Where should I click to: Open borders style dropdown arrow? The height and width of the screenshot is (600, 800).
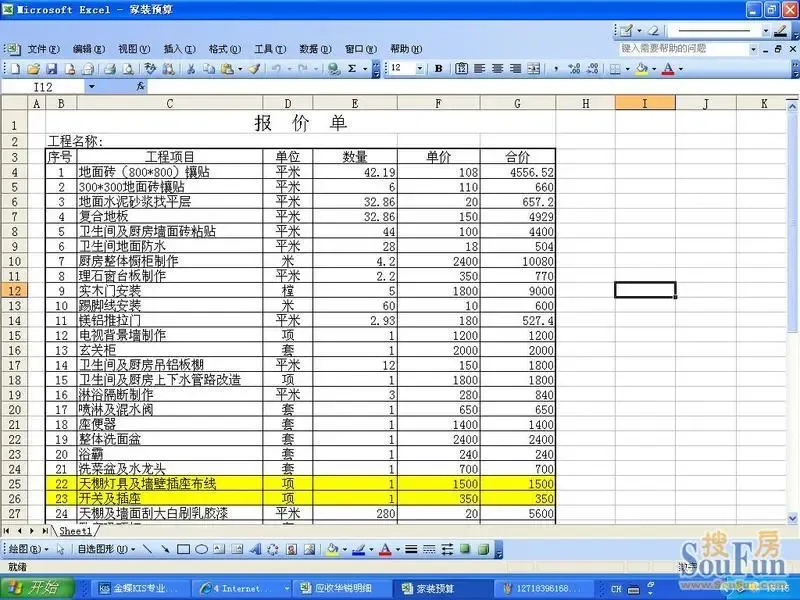point(628,69)
